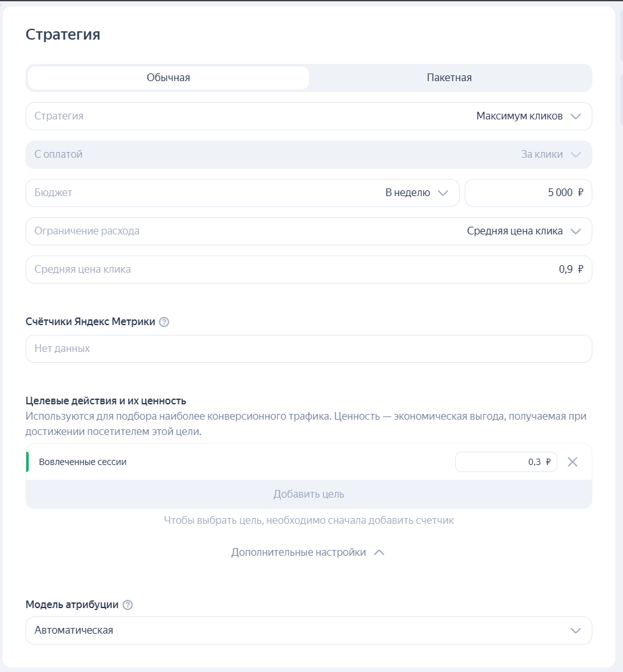Viewport: 623px width, 672px height.
Task: Switch to the Пакетная strategy tab
Action: (449, 78)
